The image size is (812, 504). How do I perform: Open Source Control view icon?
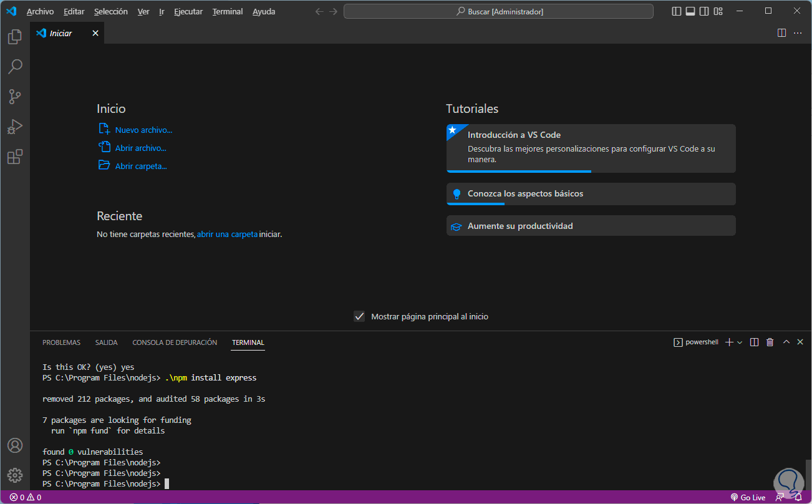click(15, 97)
